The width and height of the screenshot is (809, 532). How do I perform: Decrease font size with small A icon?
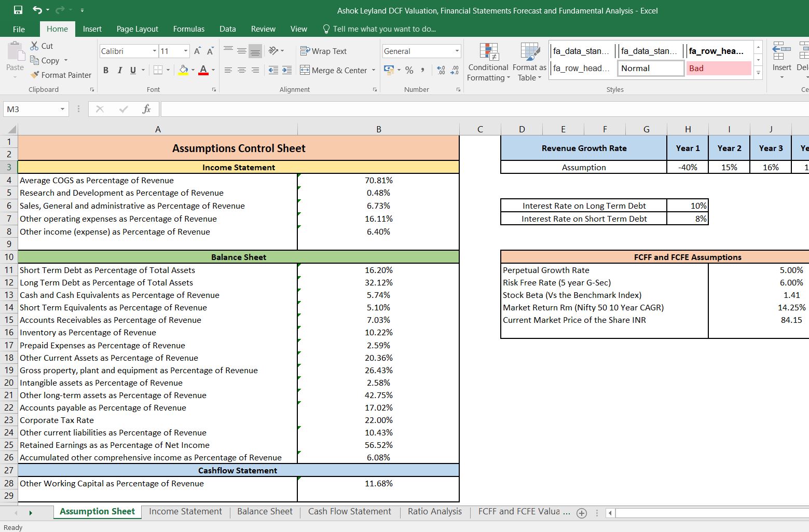point(210,51)
